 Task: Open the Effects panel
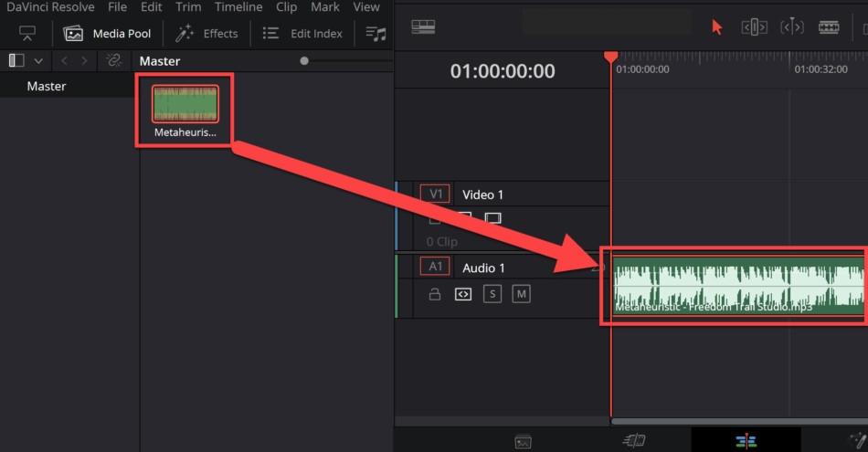click(x=207, y=34)
